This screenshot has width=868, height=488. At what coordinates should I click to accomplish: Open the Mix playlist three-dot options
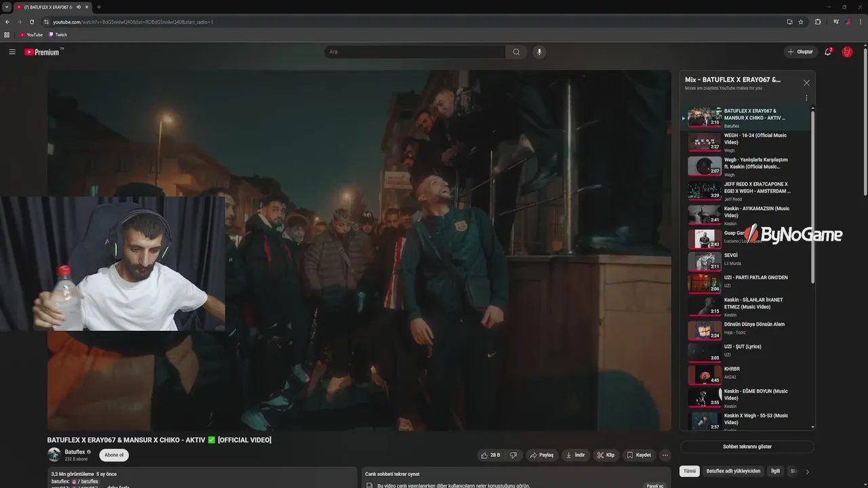pyautogui.click(x=806, y=98)
